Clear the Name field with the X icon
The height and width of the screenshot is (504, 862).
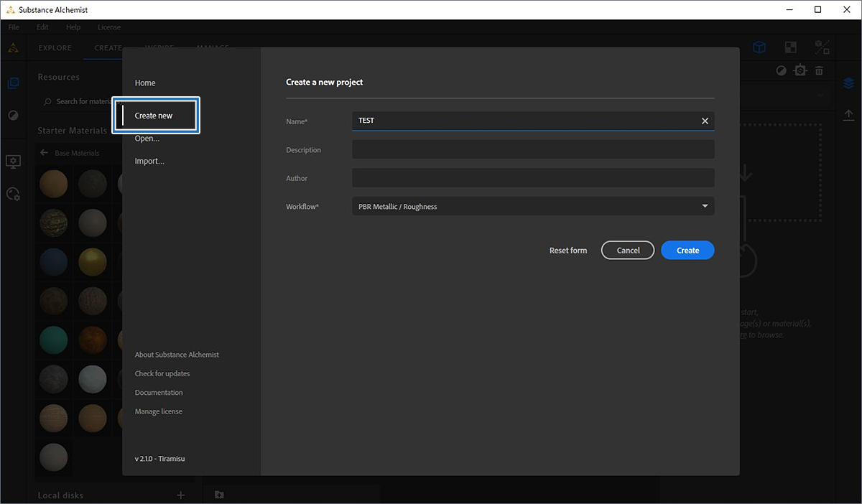pos(705,121)
